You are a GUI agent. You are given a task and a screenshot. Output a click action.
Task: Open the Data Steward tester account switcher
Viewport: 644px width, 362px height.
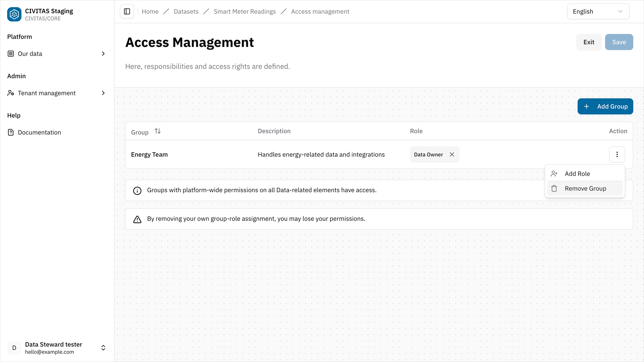103,347
